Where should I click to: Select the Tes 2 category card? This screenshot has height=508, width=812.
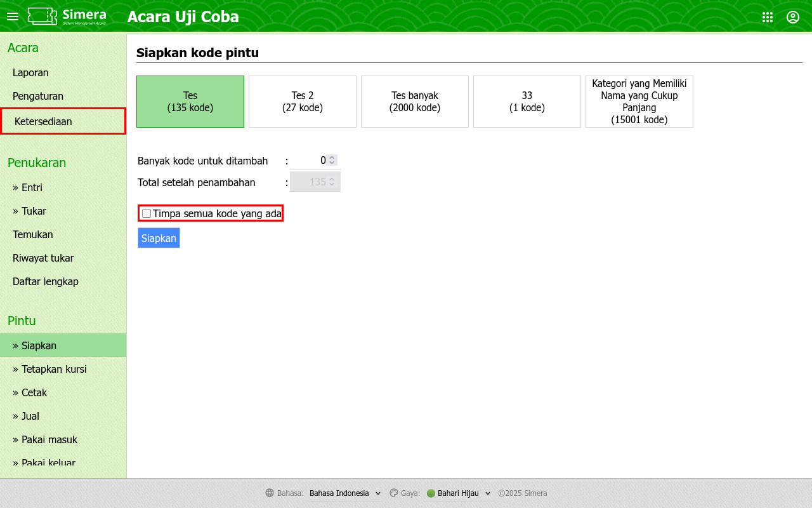point(303,102)
